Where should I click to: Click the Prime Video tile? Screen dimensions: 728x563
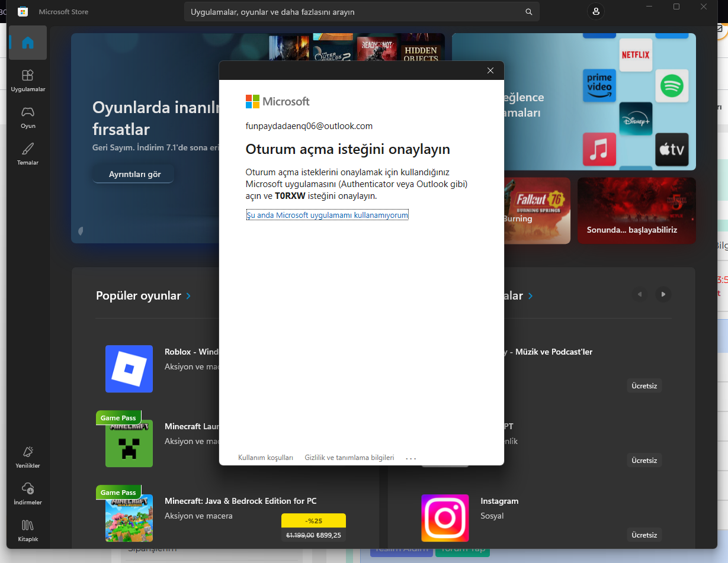click(599, 86)
